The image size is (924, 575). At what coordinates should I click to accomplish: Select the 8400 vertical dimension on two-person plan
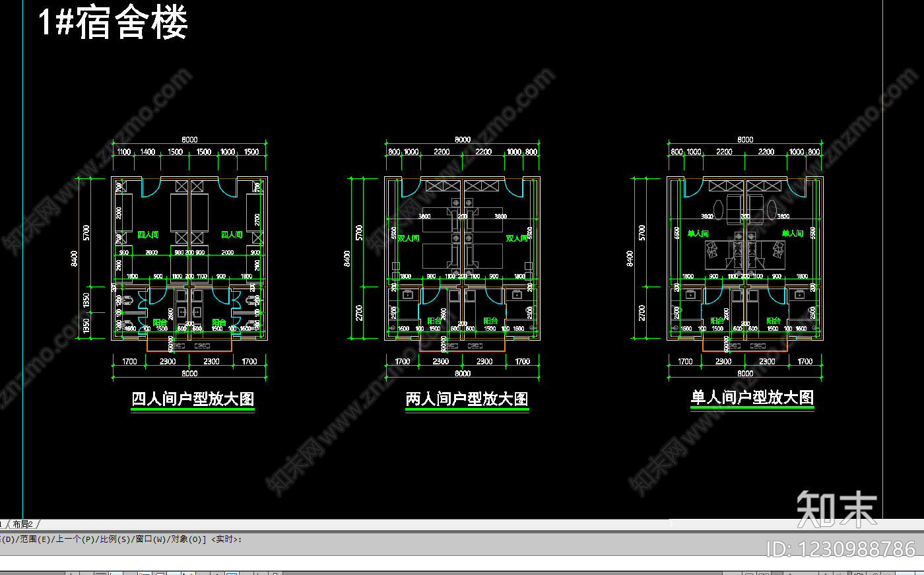[348, 258]
